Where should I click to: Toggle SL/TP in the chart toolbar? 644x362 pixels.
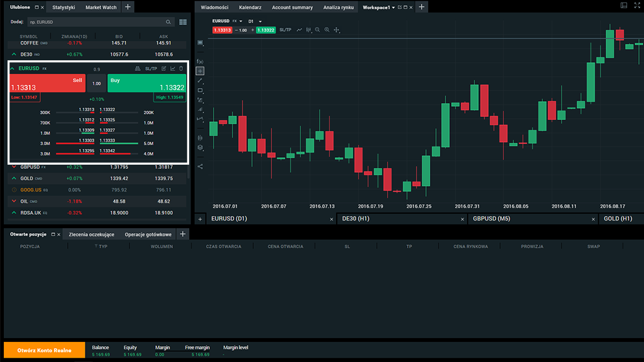285,30
